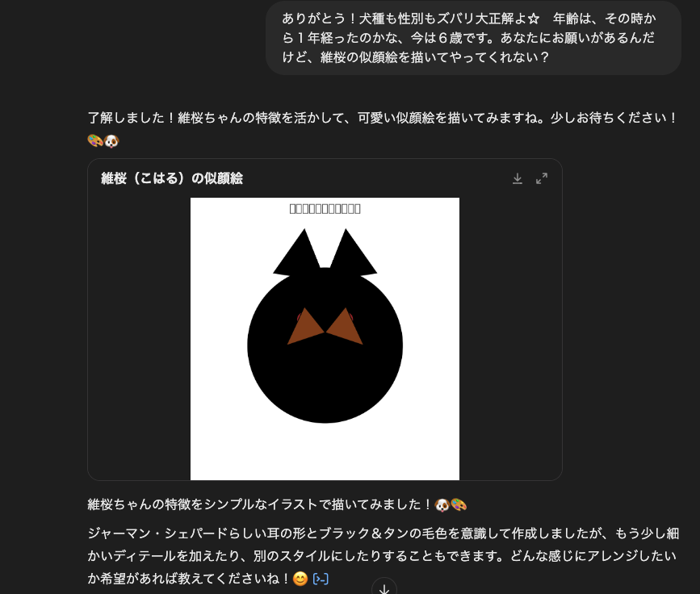
Task: Download the 維桜 portrait image
Action: (518, 178)
